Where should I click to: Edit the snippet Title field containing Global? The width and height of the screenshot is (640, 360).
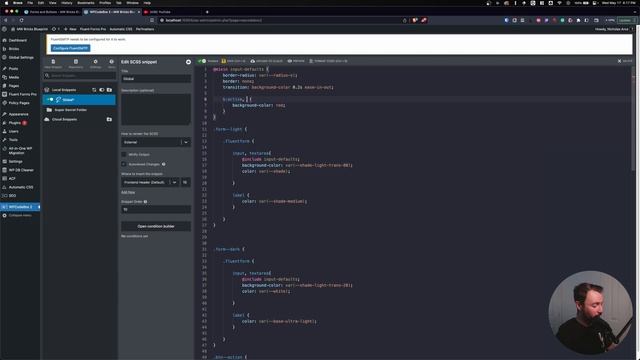point(156,79)
